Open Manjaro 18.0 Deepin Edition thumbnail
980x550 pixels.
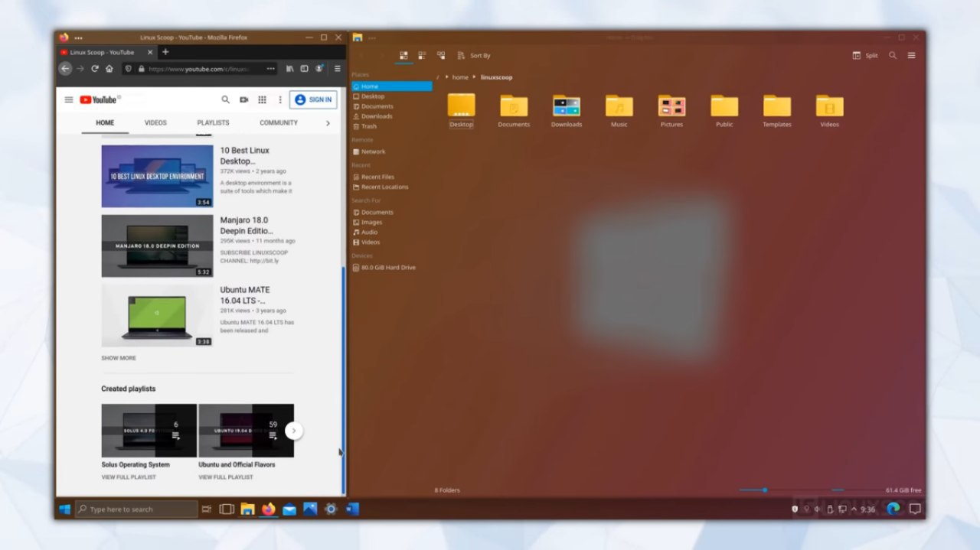157,246
